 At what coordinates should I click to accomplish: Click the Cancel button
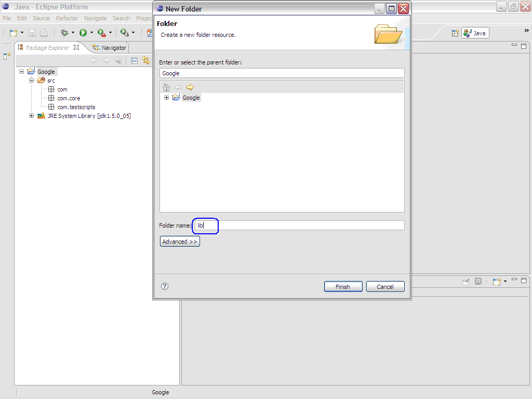tap(385, 287)
